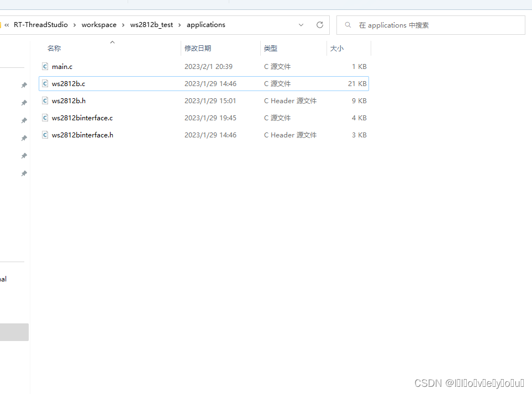The image size is (532, 394).
Task: Click the ws2812binterface.h file icon
Action: click(45, 135)
